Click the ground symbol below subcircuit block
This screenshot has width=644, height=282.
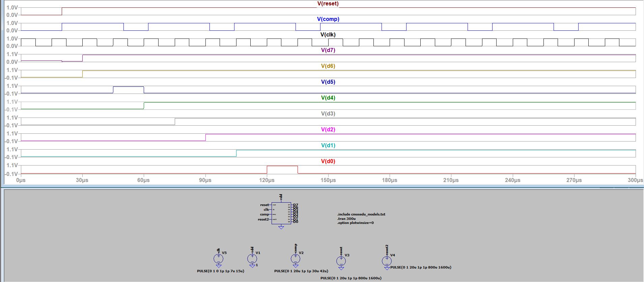(x=281, y=228)
